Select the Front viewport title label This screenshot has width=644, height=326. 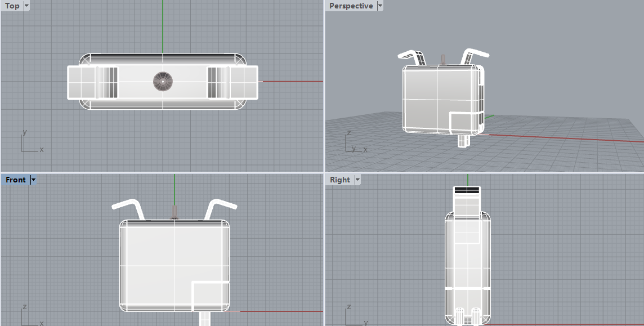click(16, 180)
